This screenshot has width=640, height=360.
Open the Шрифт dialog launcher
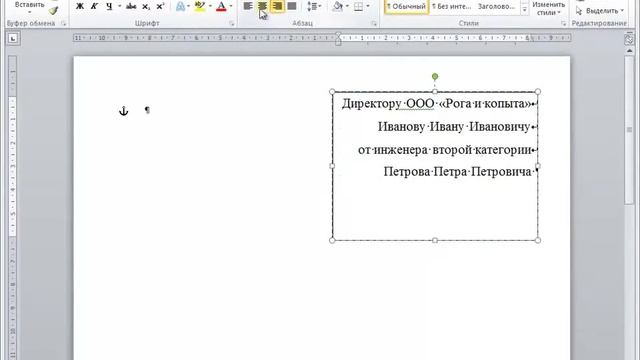point(232,24)
